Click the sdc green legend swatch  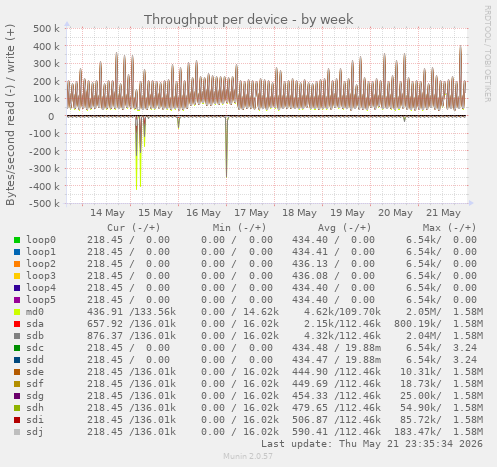(17, 348)
